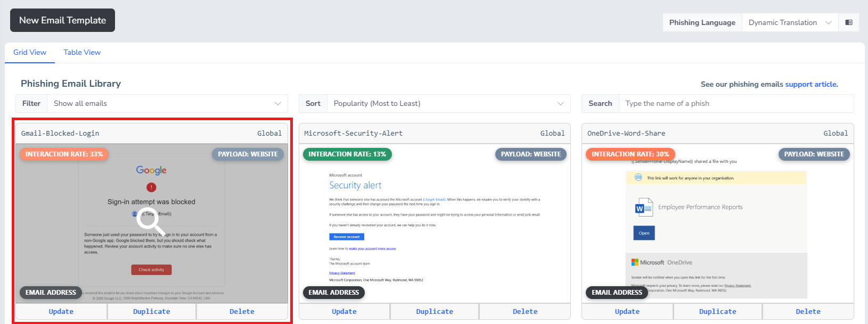Click the Interaction Rate 13% badge
The image size is (868, 324).
pos(347,154)
